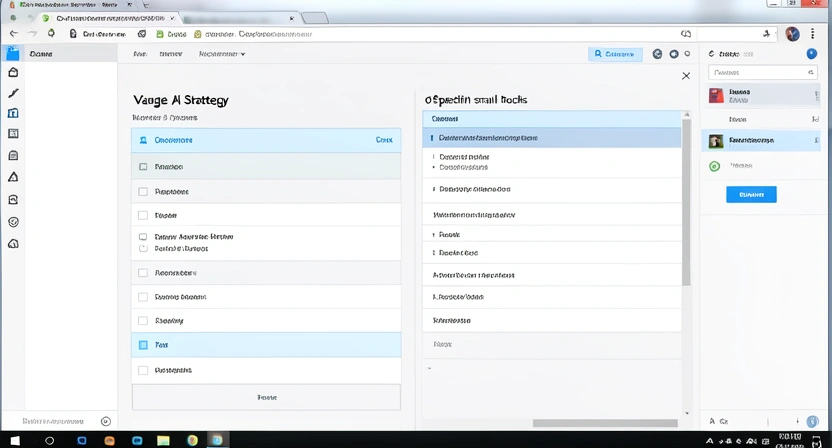Click the green circle icon in right panel

tap(714, 166)
